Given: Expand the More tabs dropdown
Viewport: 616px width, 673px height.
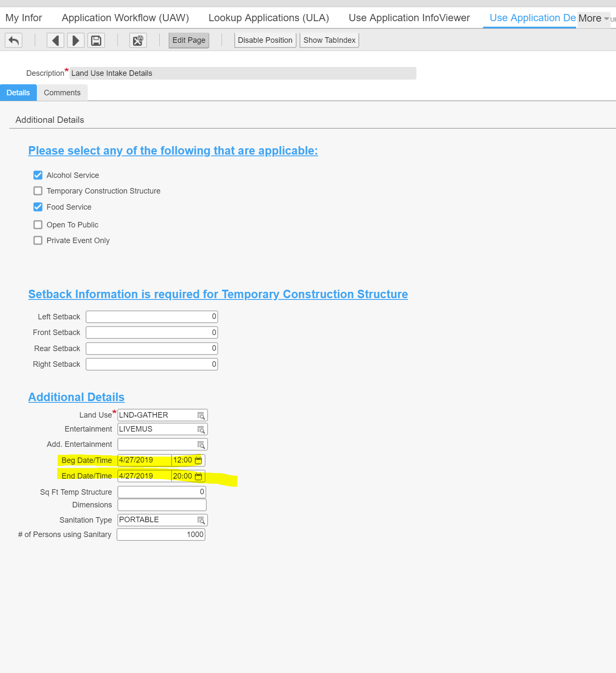Looking at the screenshot, I should click(594, 18).
